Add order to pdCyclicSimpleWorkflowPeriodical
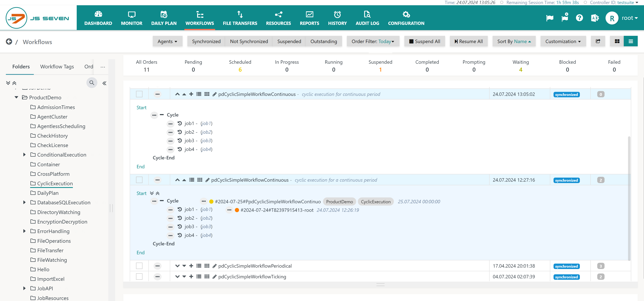 191,266
